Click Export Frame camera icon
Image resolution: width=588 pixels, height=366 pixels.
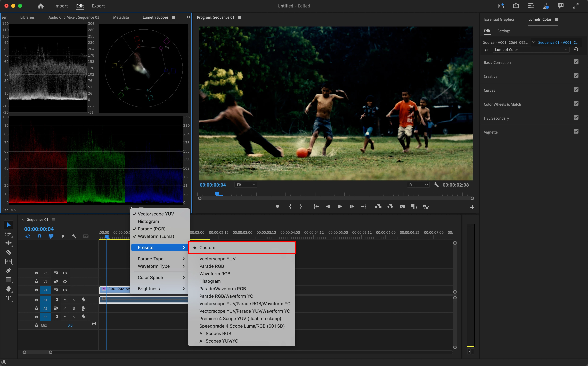coord(402,206)
